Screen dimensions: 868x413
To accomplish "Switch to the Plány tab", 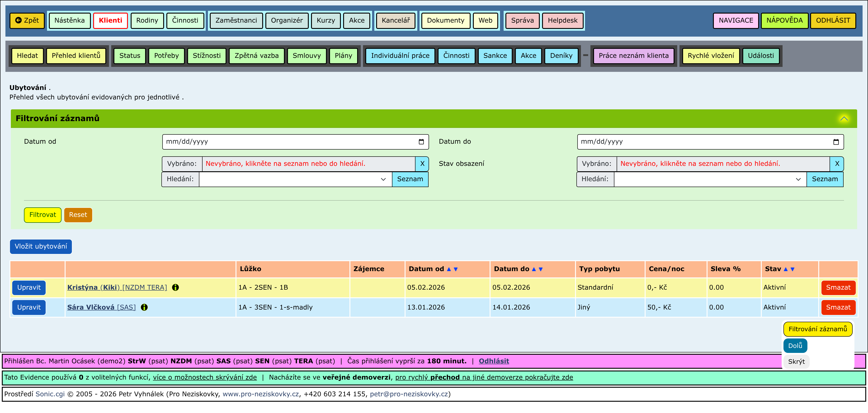I will pos(343,56).
